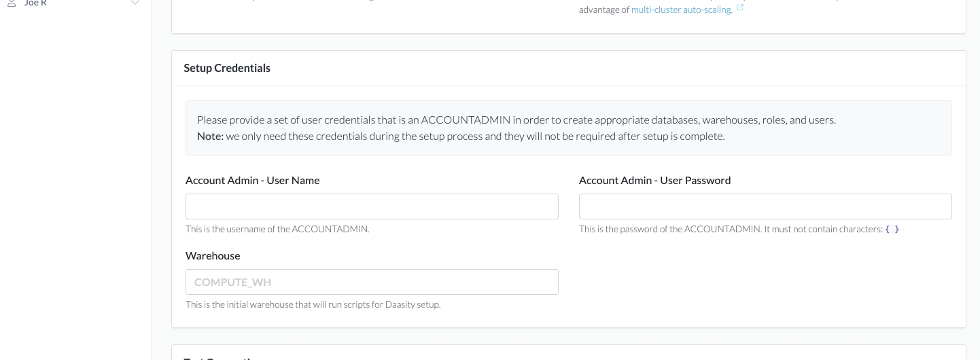Click the user profile icon beside Joe R

click(x=12, y=3)
